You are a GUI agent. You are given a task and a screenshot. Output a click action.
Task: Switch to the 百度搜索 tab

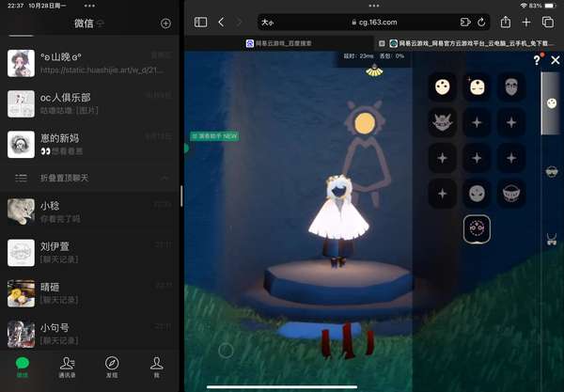[279, 43]
